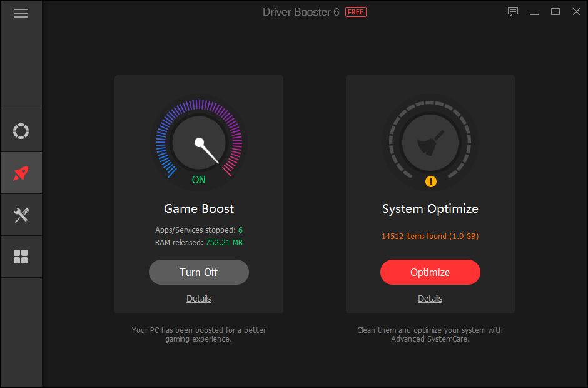Turn Off Game Boost
Viewport: 588px width, 388px height.
point(199,272)
